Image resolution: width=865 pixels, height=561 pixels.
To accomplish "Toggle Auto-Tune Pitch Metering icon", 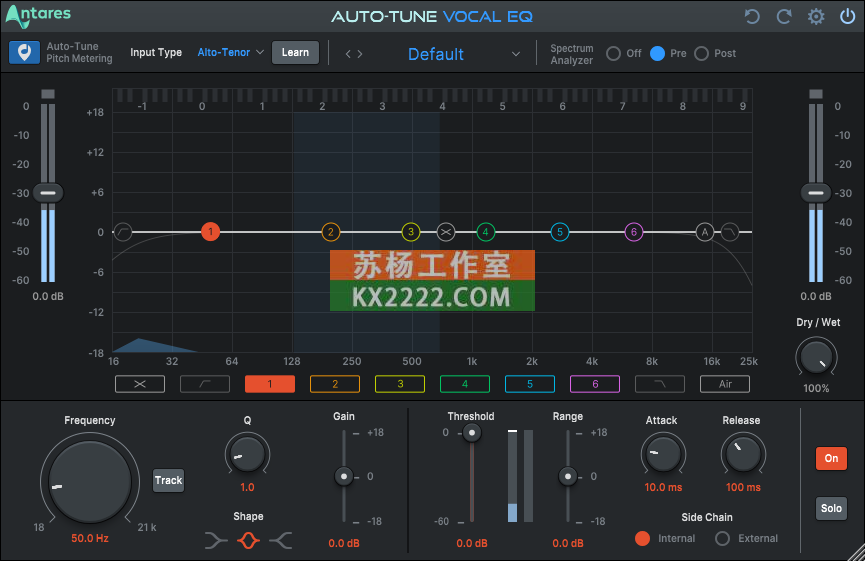I will pyautogui.click(x=24, y=53).
